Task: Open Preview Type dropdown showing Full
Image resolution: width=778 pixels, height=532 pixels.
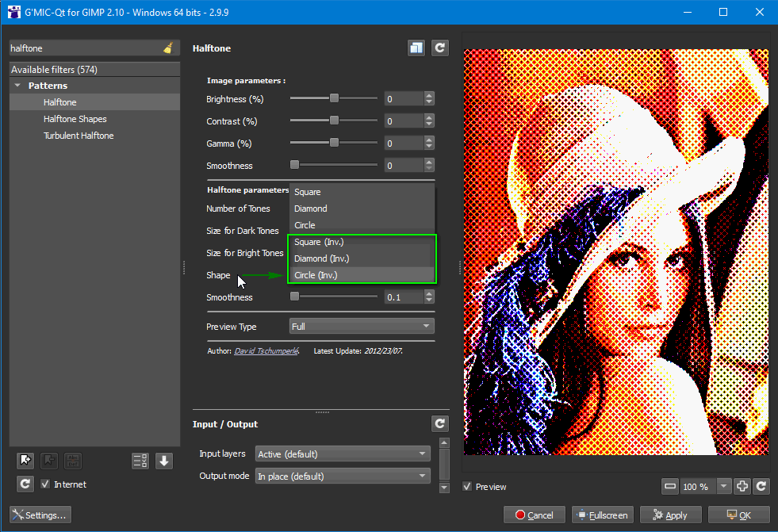Action: pos(362,326)
